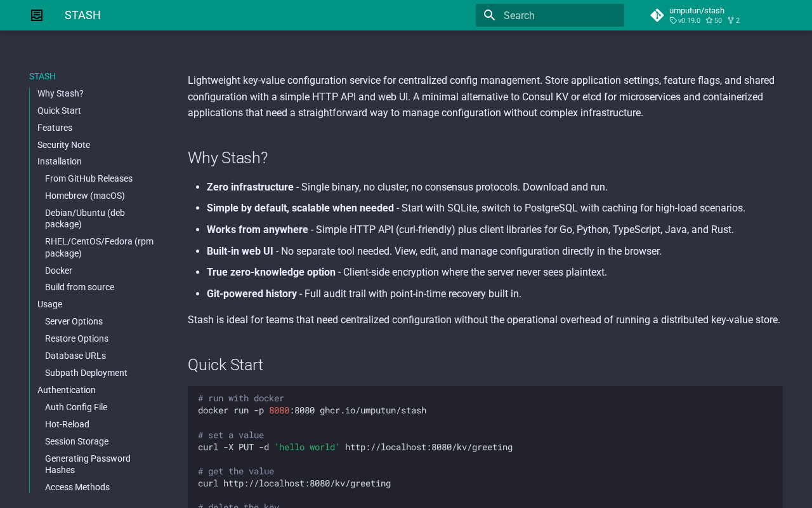Image resolution: width=812 pixels, height=508 pixels.
Task: Jump to Database URLs section
Action: [x=75, y=356]
